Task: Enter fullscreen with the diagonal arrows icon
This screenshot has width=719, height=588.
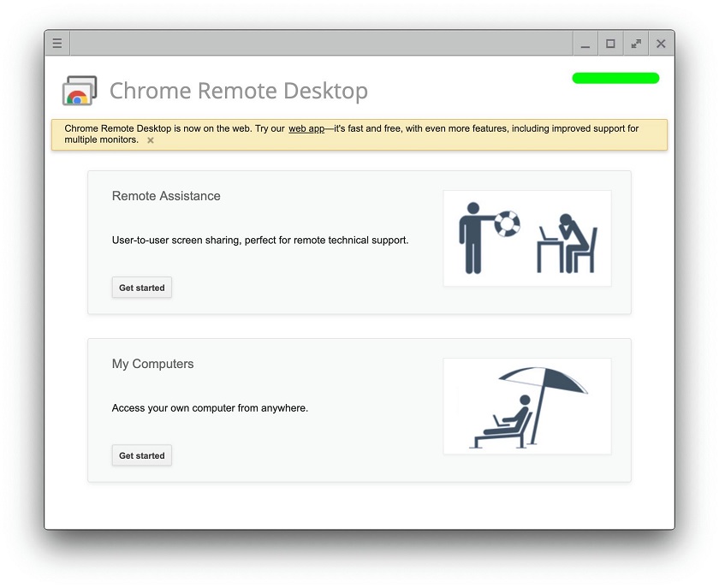Action: coord(636,44)
